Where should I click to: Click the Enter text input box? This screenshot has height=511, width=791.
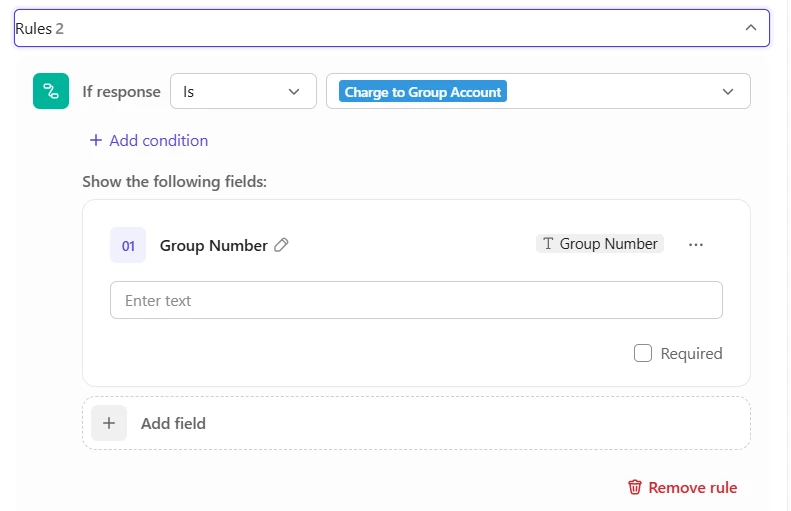(416, 300)
